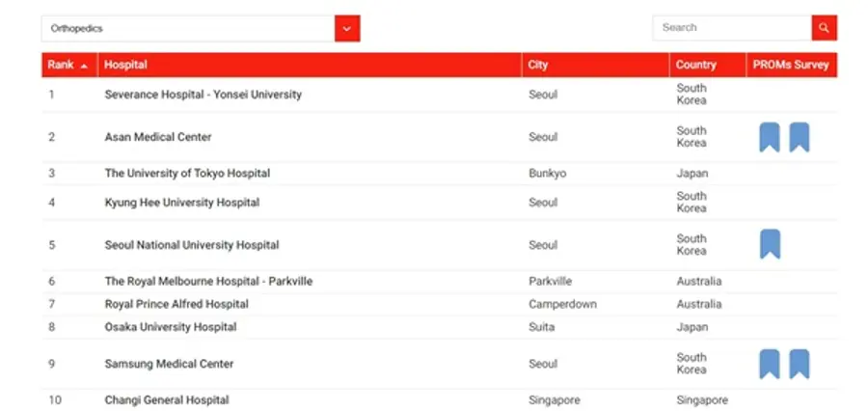Screen dimensions: 868x411
Task: Open The Royal Melbourne Hospital - Parkville entry
Action: tap(208, 282)
